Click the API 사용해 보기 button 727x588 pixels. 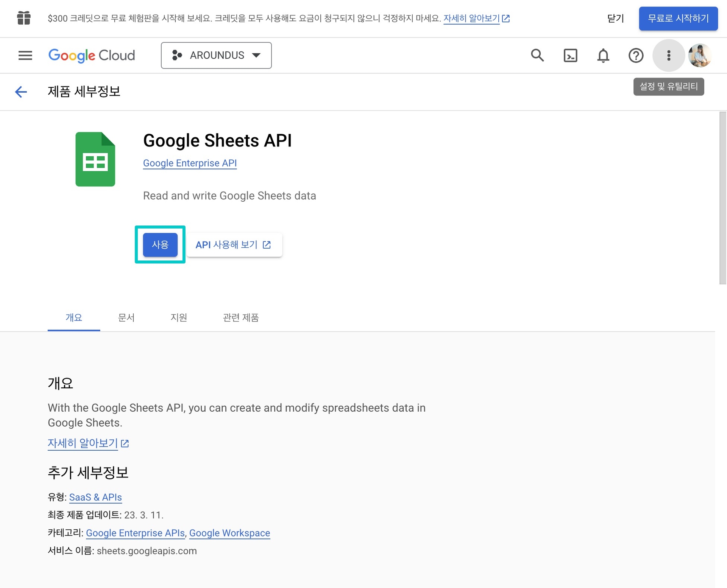coord(233,245)
